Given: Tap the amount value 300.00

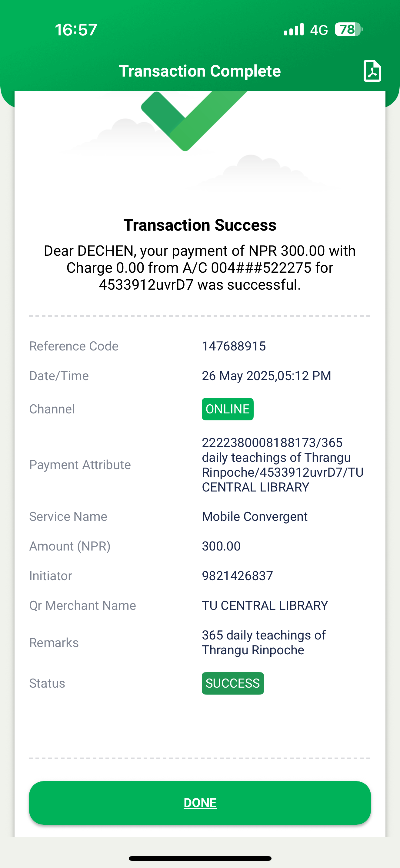Looking at the screenshot, I should 221,546.
